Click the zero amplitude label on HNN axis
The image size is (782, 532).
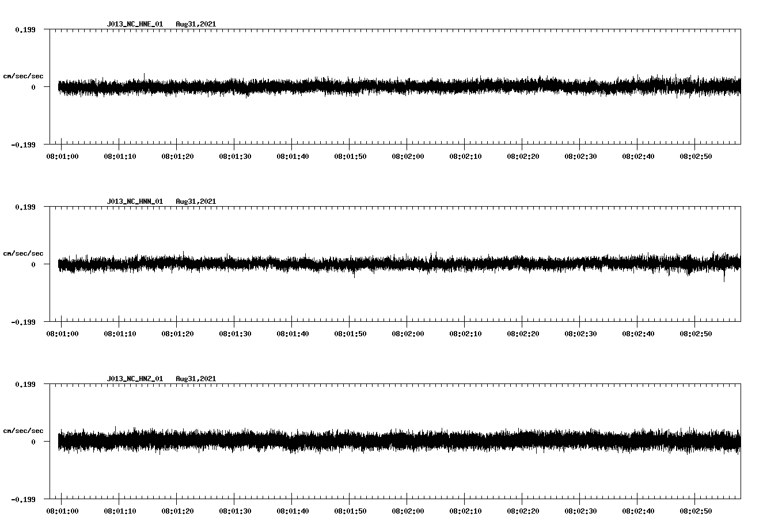33,265
